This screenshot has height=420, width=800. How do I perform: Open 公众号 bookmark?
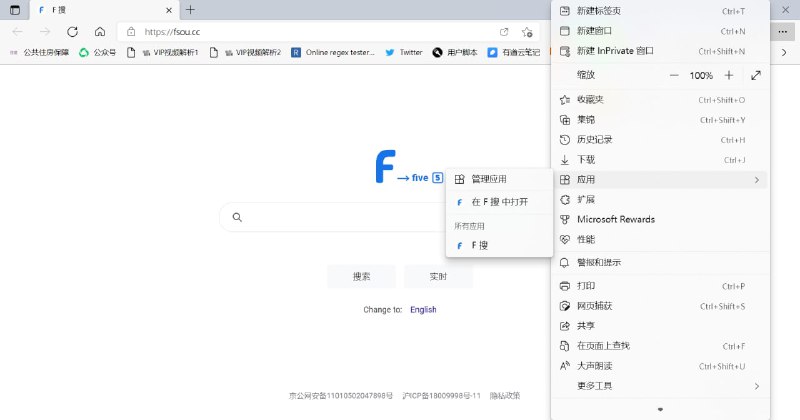click(x=97, y=52)
